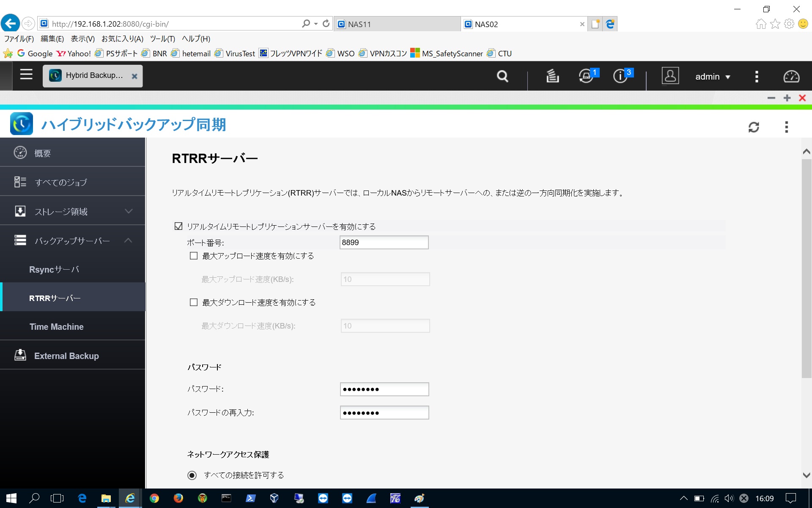Enable 最大アップロード速度を有効にする checkbox

tap(194, 256)
